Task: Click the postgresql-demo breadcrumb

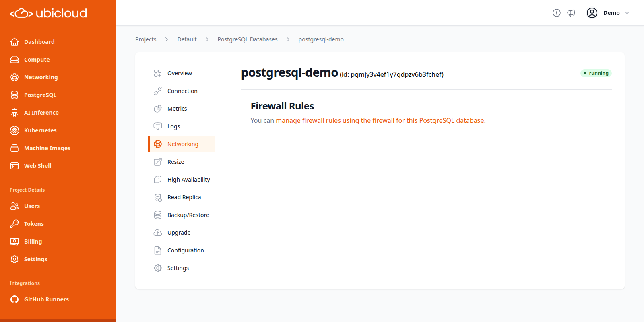Action: pos(321,39)
